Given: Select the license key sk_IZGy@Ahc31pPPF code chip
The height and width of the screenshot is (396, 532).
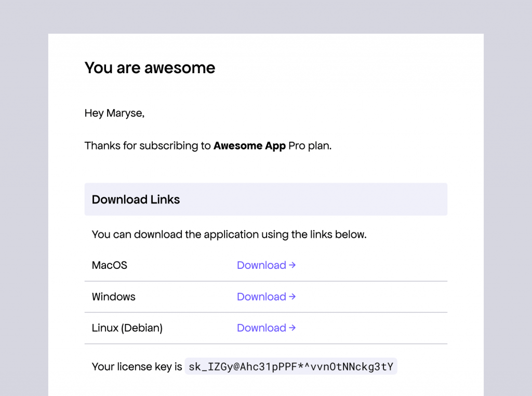Looking at the screenshot, I should [291, 366].
